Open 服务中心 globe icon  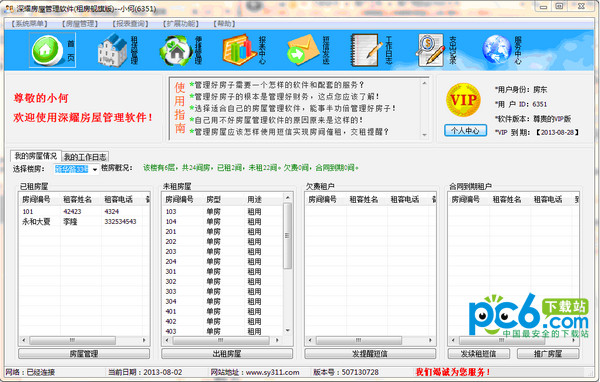(497, 50)
